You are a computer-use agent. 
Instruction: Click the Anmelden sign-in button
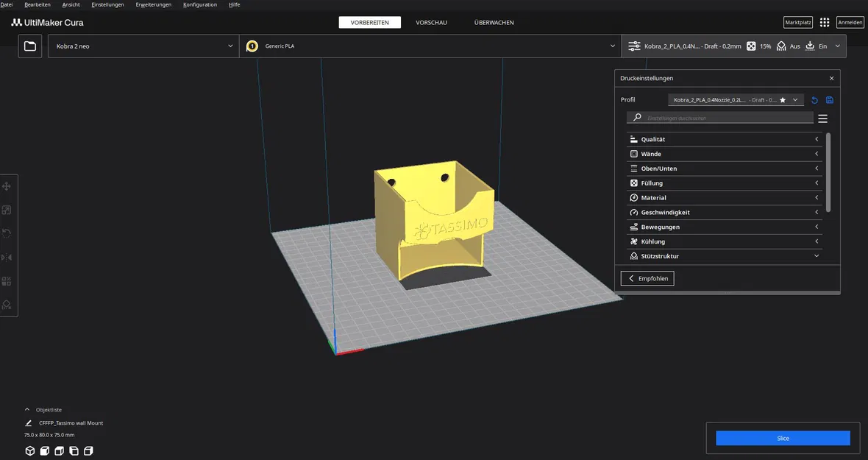pos(850,22)
